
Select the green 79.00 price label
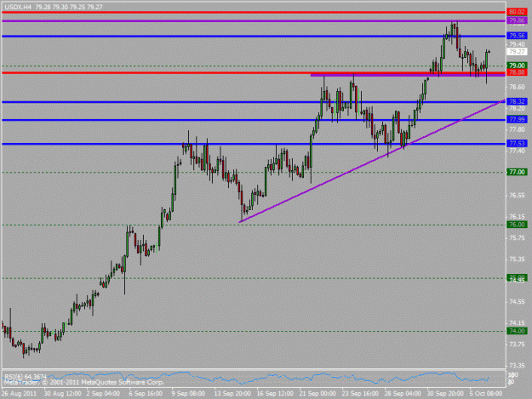point(517,66)
